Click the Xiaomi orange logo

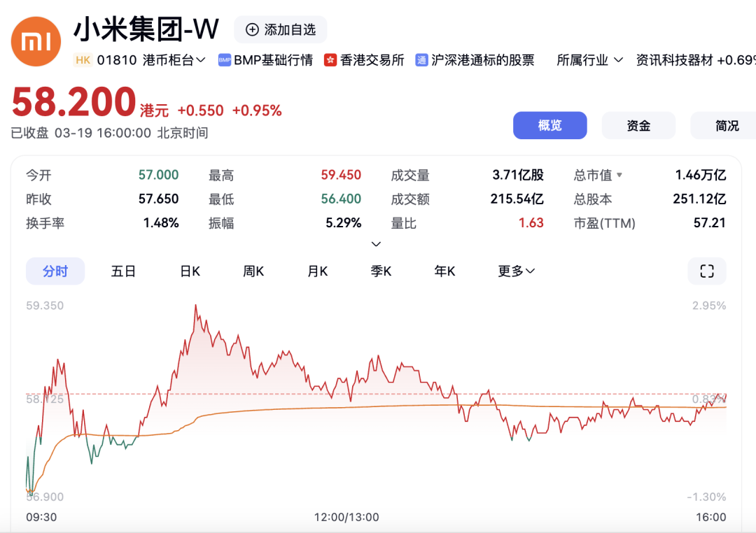point(36,41)
